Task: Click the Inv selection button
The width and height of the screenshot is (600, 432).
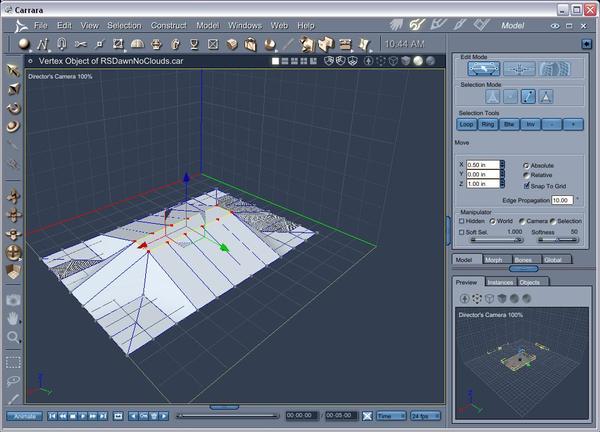Action: [x=531, y=124]
